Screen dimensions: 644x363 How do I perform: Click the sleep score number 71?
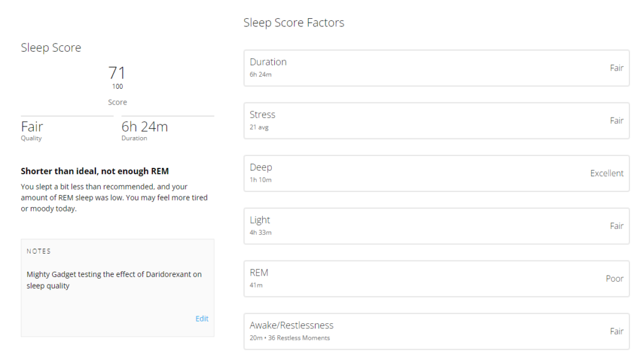[x=117, y=72]
